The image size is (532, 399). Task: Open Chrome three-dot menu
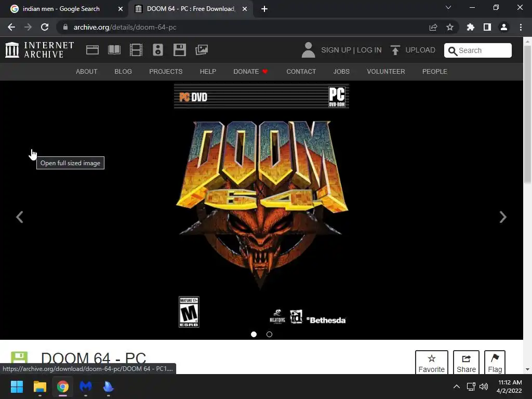[521, 27]
